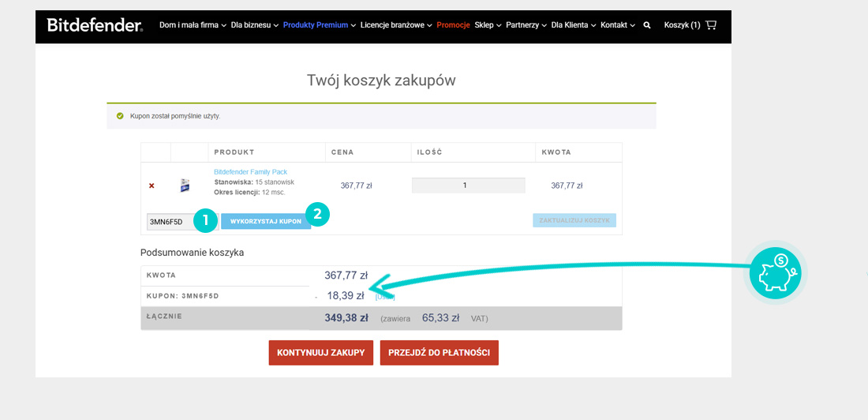
Task: Expand the Partnerzy menu
Action: click(526, 25)
